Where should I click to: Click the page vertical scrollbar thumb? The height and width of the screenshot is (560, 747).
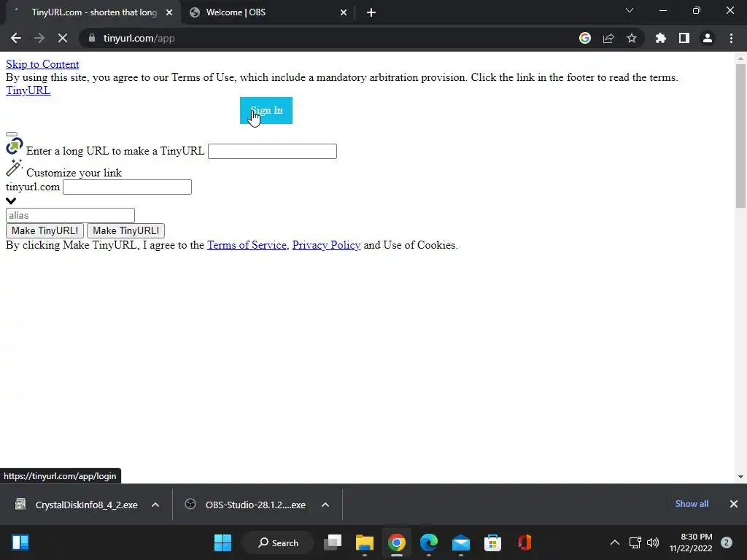click(x=740, y=136)
